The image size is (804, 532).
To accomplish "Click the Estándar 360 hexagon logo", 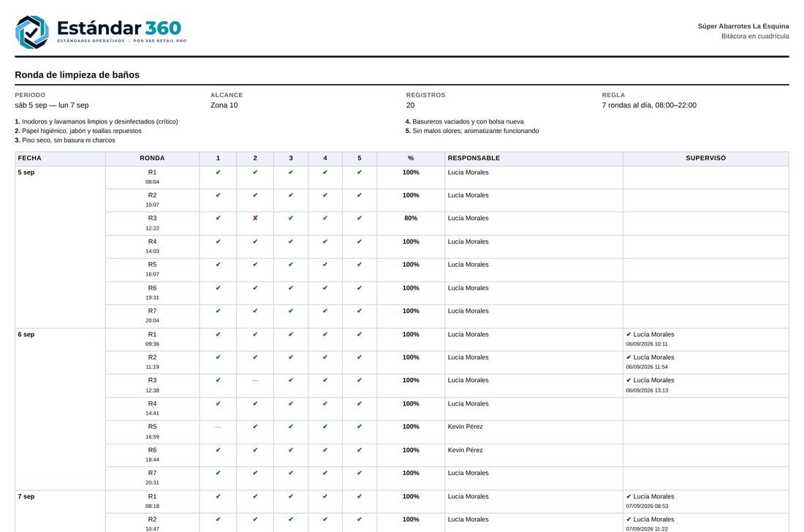I will point(31,32).
